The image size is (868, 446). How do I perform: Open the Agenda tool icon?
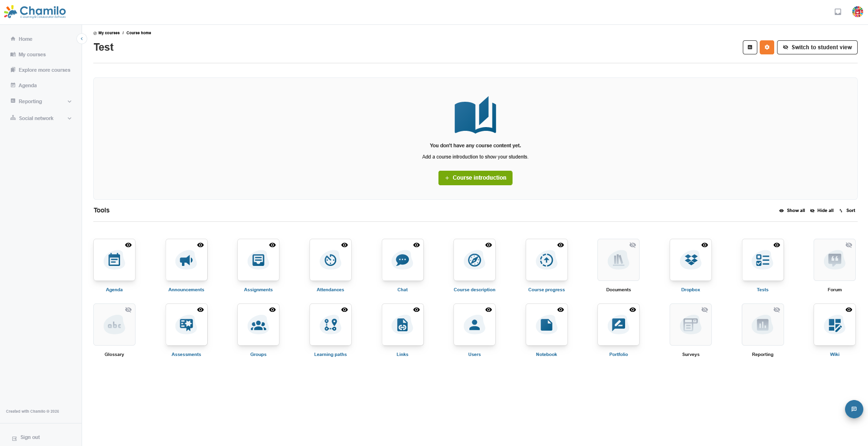coord(114,260)
